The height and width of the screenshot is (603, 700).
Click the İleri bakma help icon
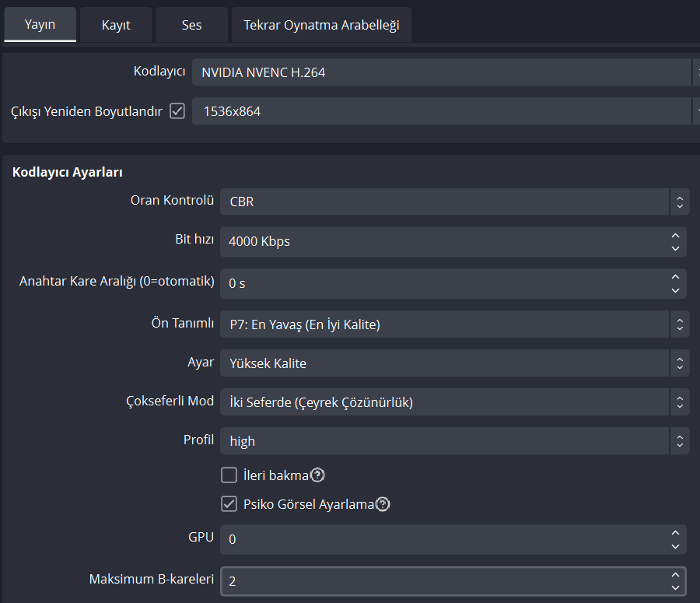317,475
